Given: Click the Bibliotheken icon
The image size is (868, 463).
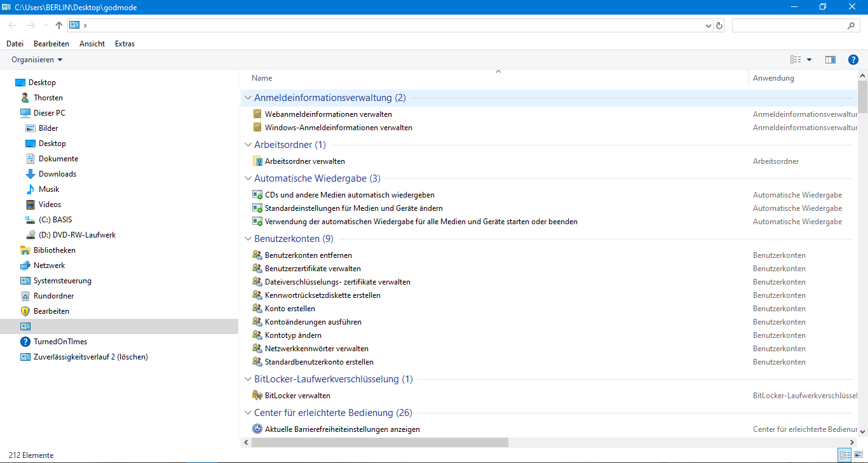Looking at the screenshot, I should pos(25,250).
